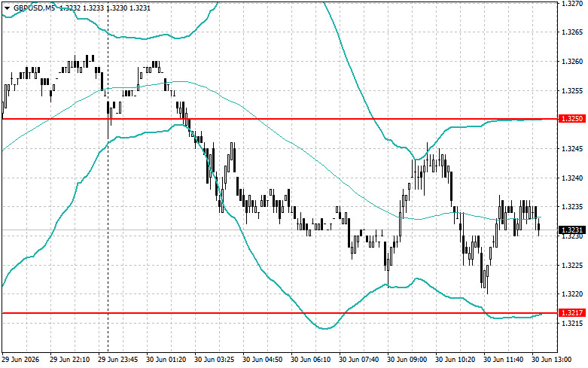Click the 1.3270 price scale label
The height and width of the screenshot is (368, 588).
click(x=572, y=3)
